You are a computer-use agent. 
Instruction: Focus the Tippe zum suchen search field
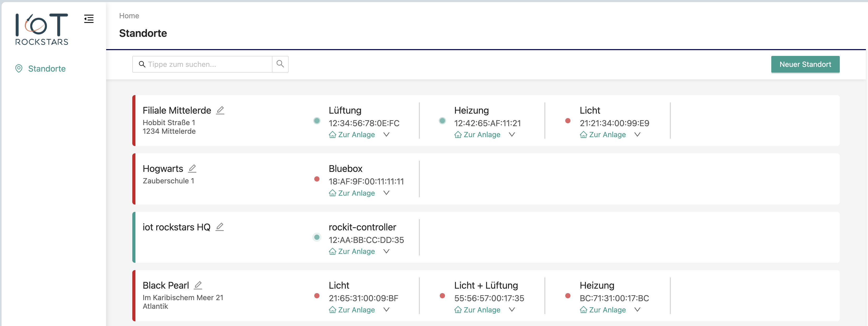click(x=202, y=64)
